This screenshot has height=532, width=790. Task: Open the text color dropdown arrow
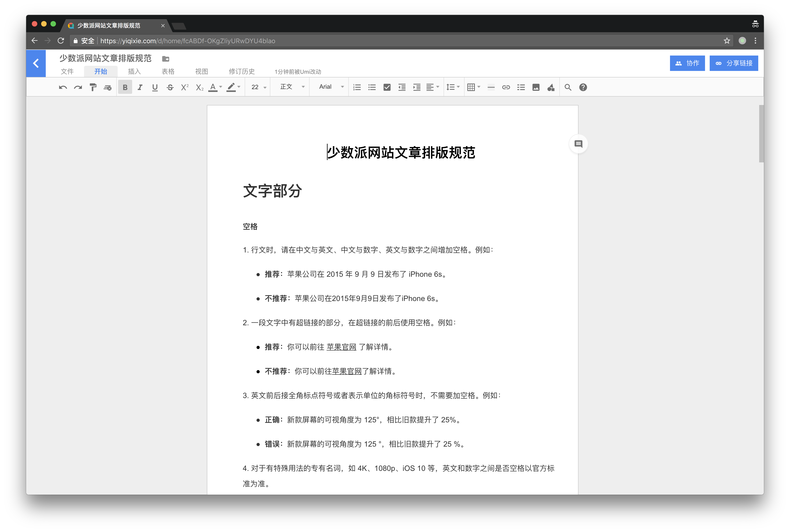click(x=221, y=87)
